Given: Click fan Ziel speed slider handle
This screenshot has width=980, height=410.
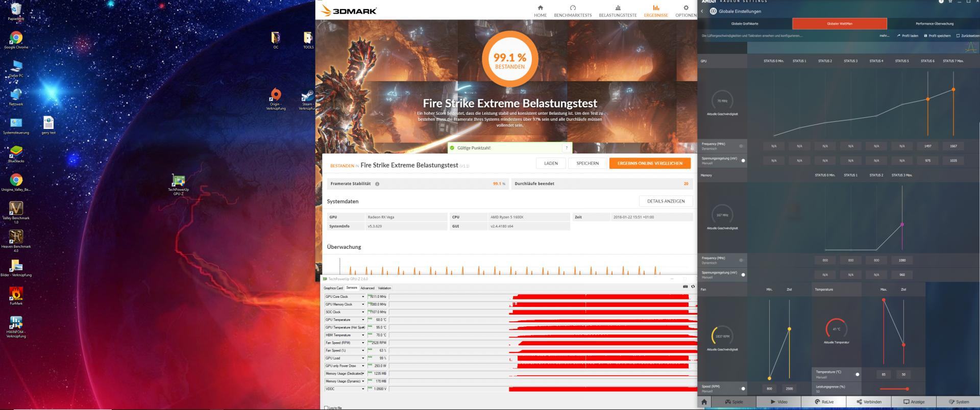Looking at the screenshot, I should click(789, 329).
